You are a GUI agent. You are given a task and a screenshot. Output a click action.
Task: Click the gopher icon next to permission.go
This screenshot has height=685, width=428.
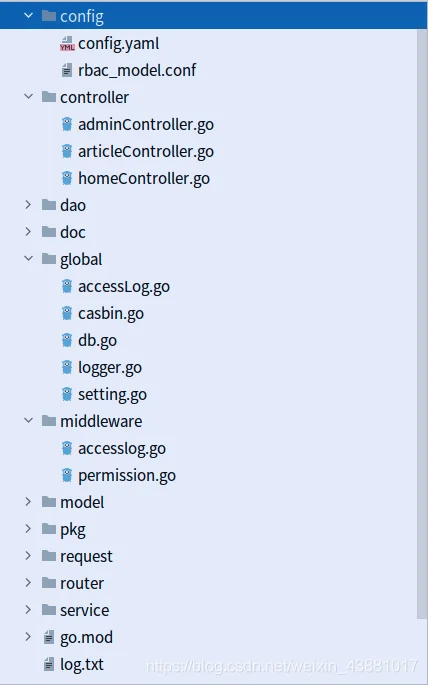[67, 475]
